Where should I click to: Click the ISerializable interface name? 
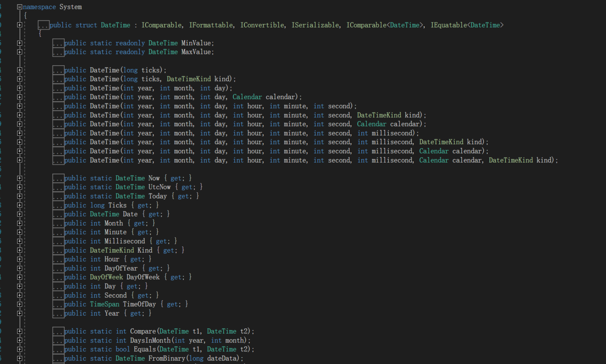pos(315,25)
